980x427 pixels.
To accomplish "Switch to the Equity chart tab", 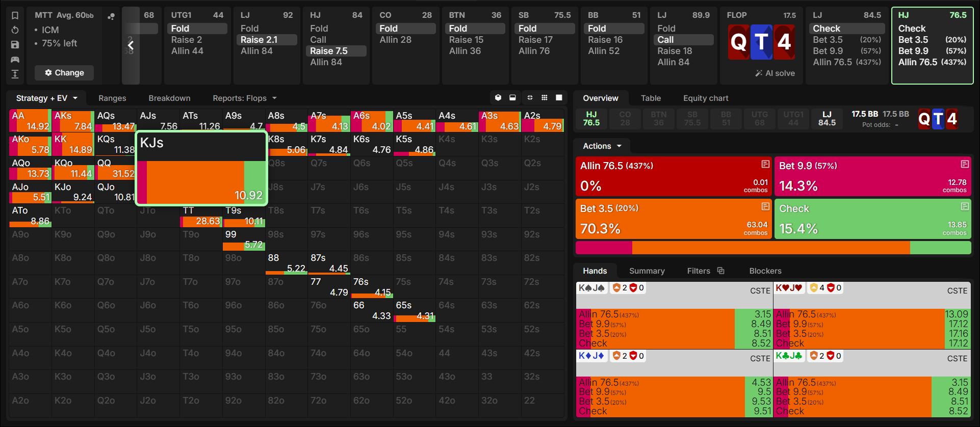I will click(706, 98).
